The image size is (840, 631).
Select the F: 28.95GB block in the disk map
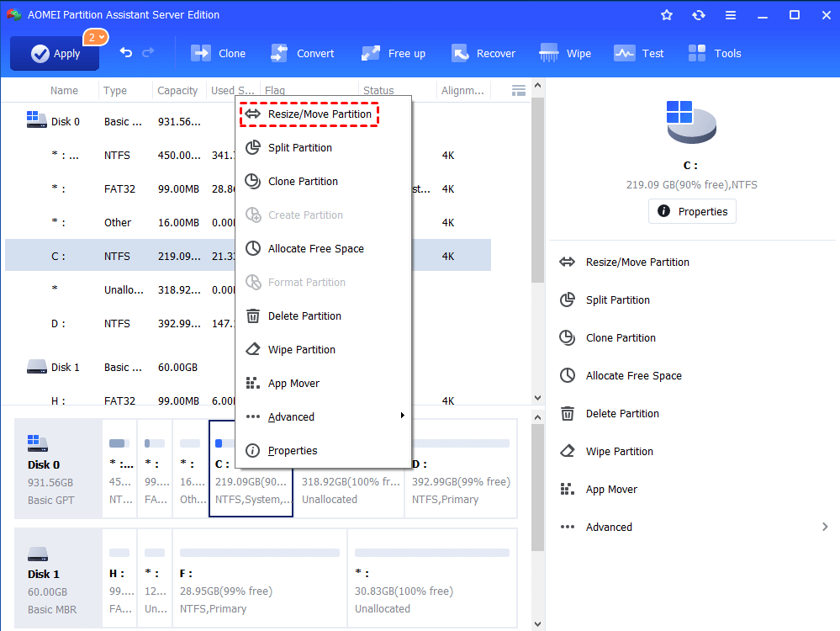(260, 578)
